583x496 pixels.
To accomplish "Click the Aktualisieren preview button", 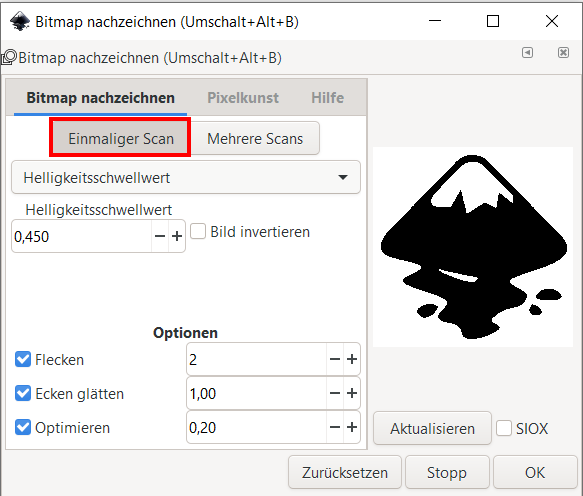I will point(432,428).
